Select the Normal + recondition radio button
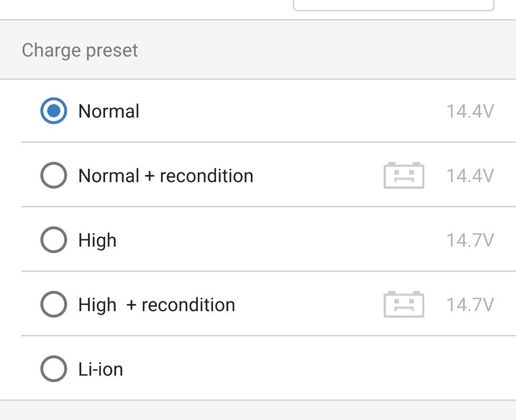516x420 pixels. tap(54, 175)
